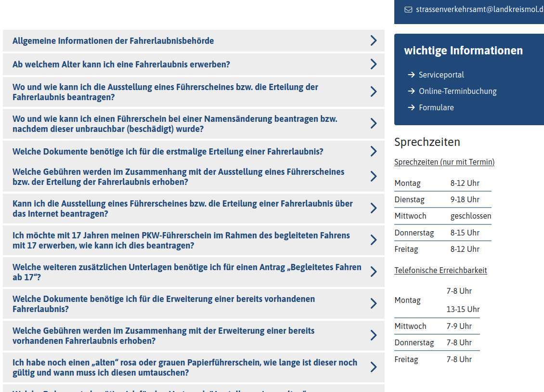Expand the question on PKW-Führerschein with 17 Jahren
This screenshot has width=544, height=392.
click(181, 240)
